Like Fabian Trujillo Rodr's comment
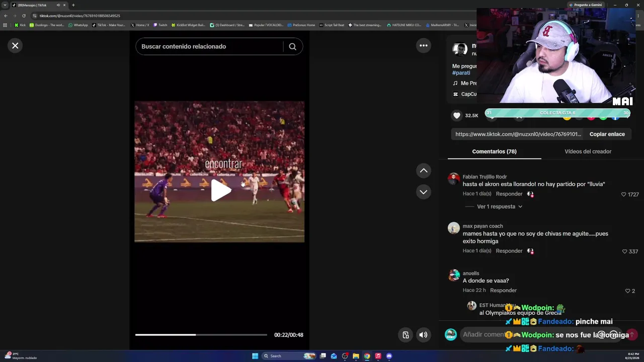This screenshot has height=362, width=644. pos(624,195)
